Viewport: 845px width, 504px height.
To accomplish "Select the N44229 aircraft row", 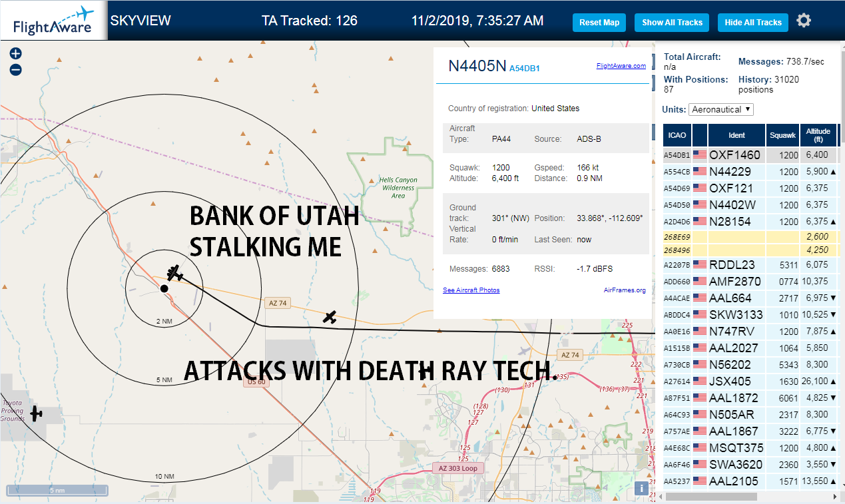I will coord(750,172).
